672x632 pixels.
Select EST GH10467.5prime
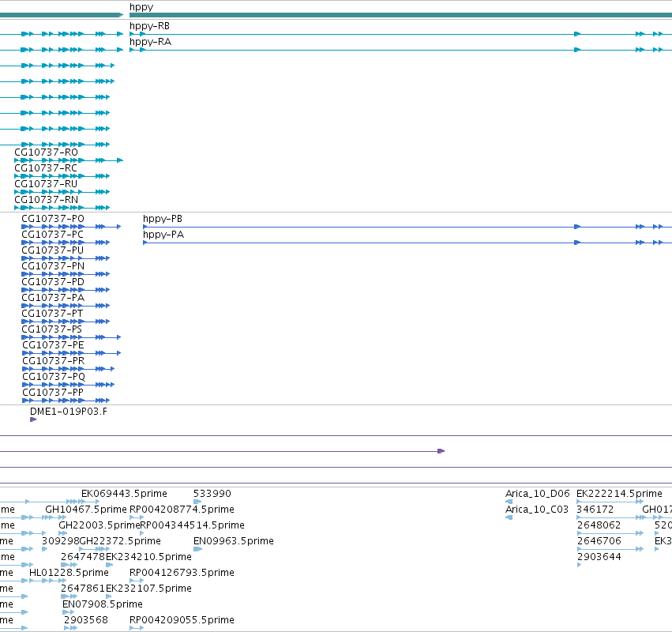pyautogui.click(x=86, y=510)
